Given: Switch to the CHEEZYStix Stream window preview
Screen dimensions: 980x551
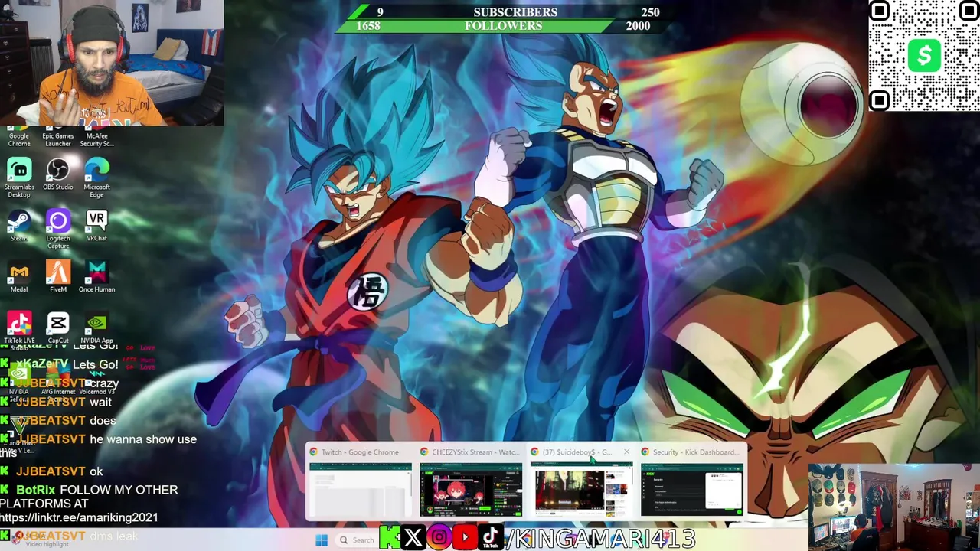Looking at the screenshot, I should 470,482.
